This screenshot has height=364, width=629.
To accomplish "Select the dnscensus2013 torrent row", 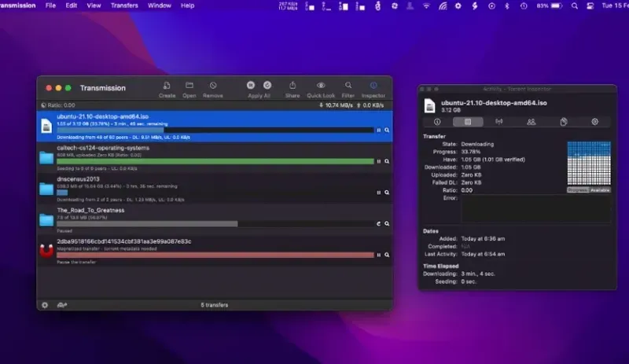I will click(215, 189).
